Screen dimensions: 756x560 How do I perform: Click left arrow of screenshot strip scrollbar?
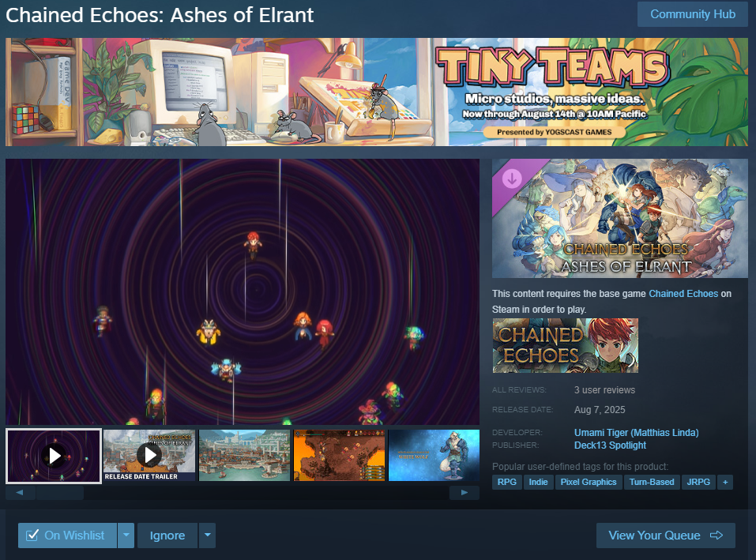pyautogui.click(x=20, y=493)
